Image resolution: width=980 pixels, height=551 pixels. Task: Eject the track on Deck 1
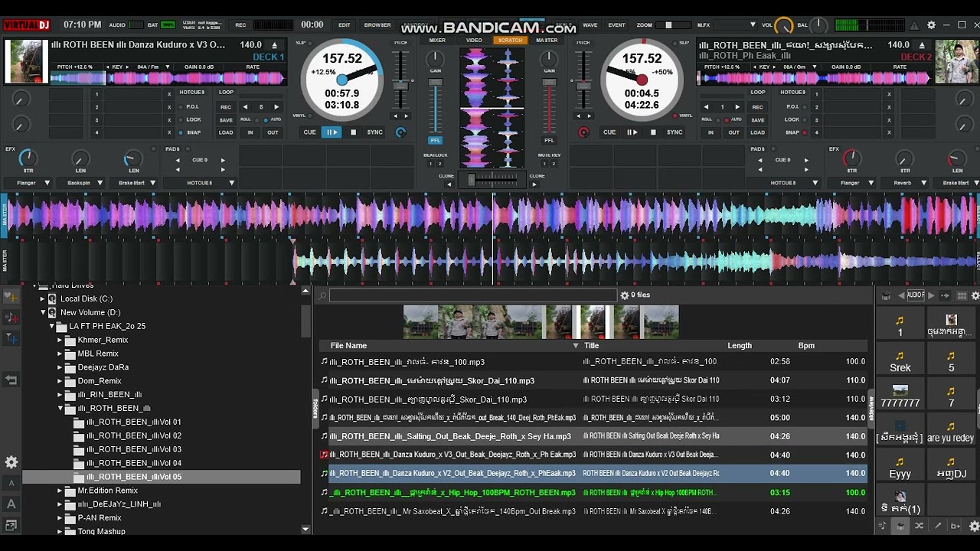(275, 45)
